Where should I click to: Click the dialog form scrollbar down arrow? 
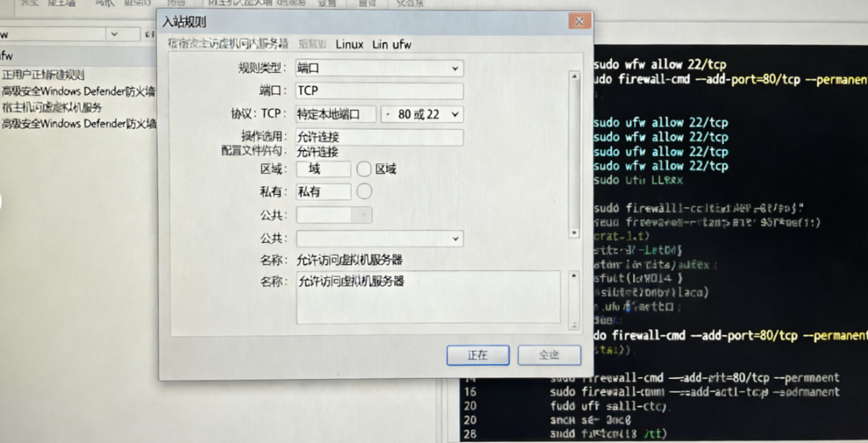pyautogui.click(x=576, y=230)
